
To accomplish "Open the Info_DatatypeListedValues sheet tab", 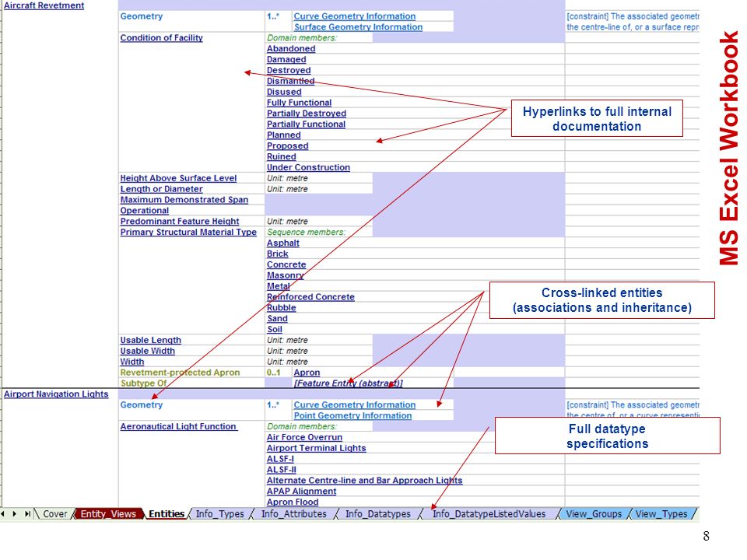I will [x=489, y=514].
